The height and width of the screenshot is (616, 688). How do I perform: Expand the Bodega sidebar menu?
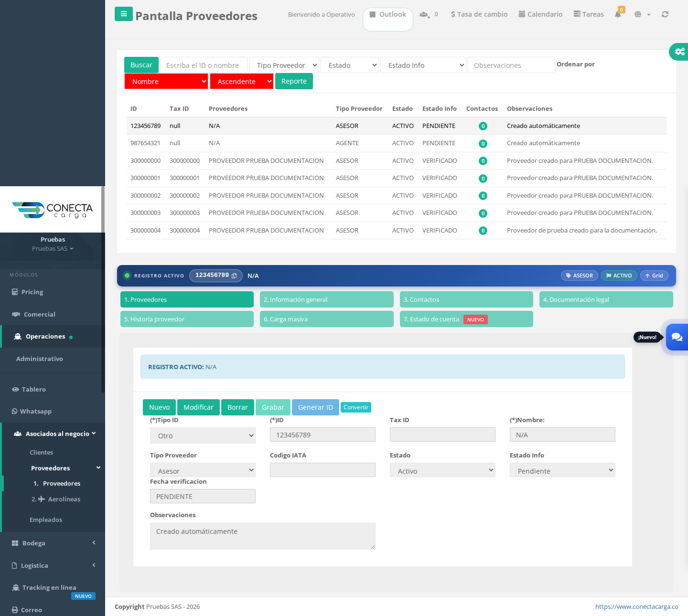click(x=53, y=543)
